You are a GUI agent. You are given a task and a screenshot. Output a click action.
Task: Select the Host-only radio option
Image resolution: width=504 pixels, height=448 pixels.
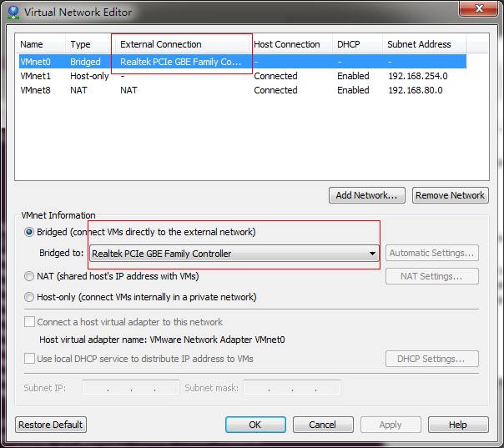29,297
